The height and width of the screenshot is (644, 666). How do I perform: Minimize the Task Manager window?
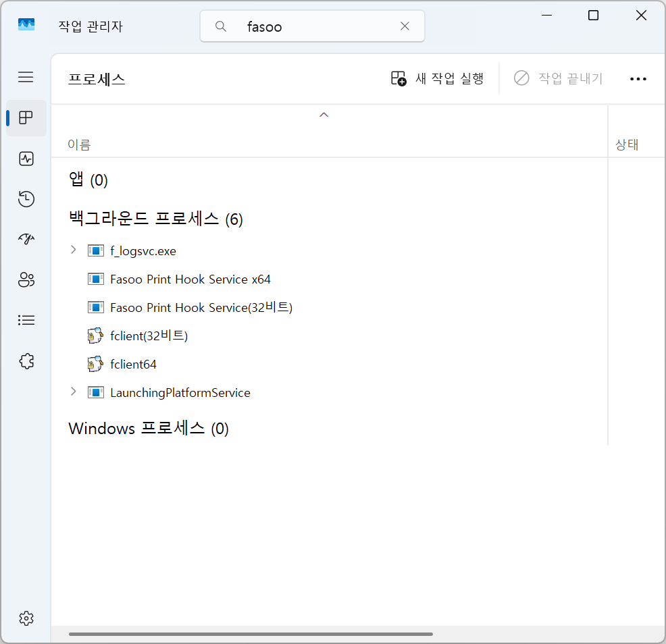pyautogui.click(x=546, y=16)
